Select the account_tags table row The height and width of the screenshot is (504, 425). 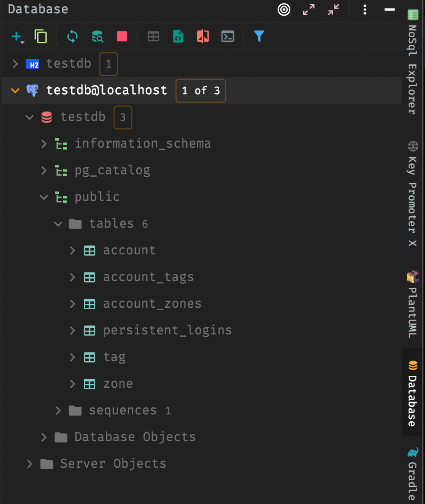click(202, 277)
